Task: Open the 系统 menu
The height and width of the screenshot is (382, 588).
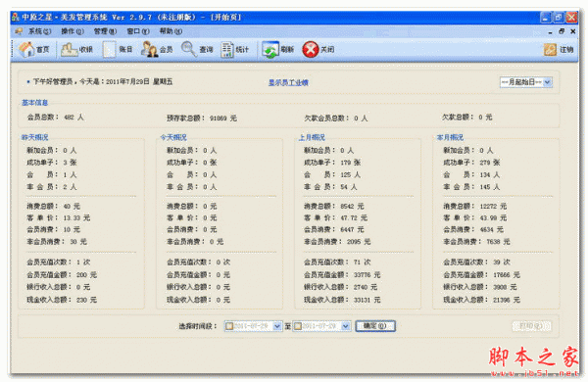Action: 39,31
